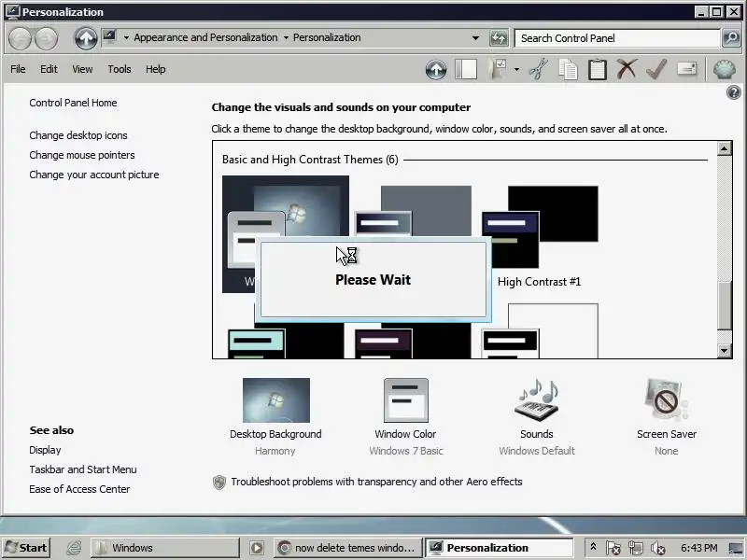Click the Copy documents icon
The width and height of the screenshot is (747, 560).
tap(568, 69)
